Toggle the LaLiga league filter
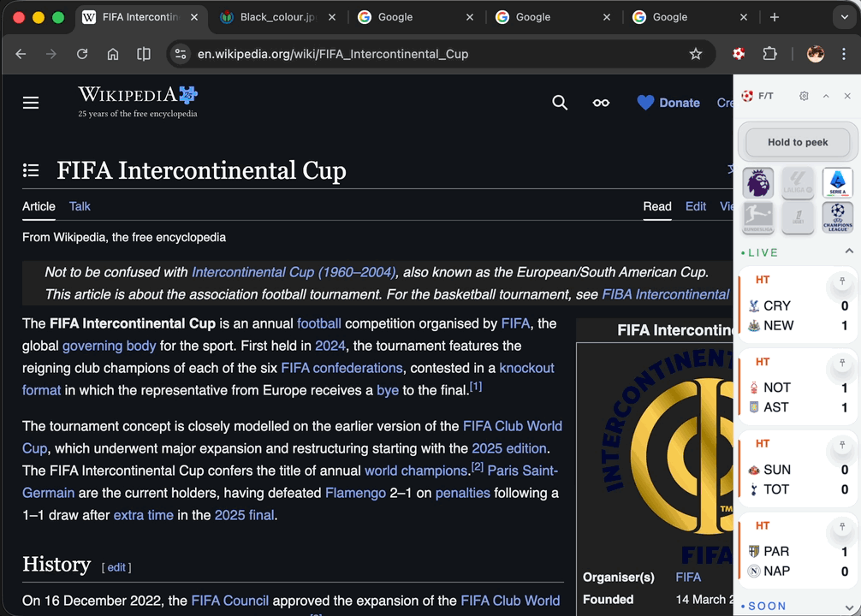The width and height of the screenshot is (861, 616). click(798, 183)
